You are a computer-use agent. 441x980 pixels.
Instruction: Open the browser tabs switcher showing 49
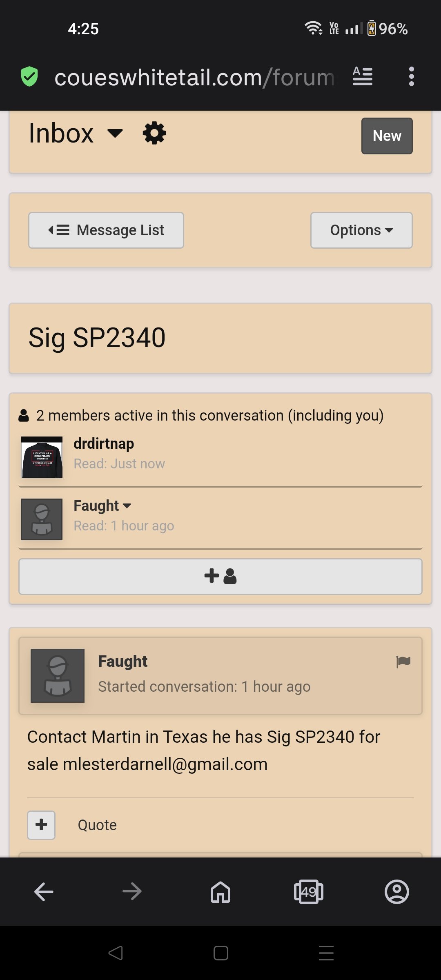click(309, 891)
